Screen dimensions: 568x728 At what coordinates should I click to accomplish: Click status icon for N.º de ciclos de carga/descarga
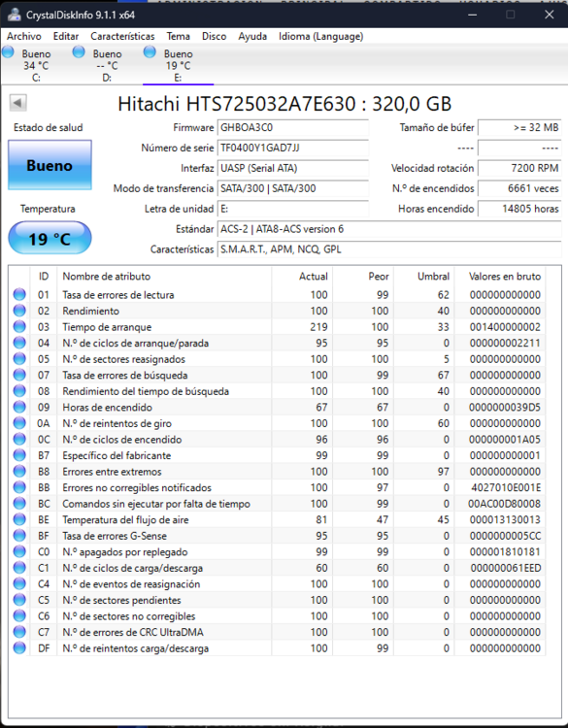19,568
